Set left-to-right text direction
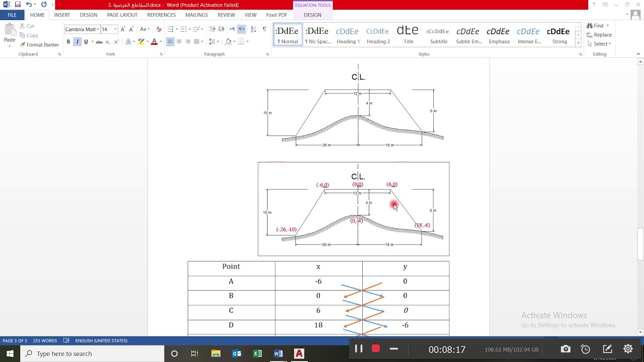Viewport: 644px width, 362px height. click(x=232, y=29)
